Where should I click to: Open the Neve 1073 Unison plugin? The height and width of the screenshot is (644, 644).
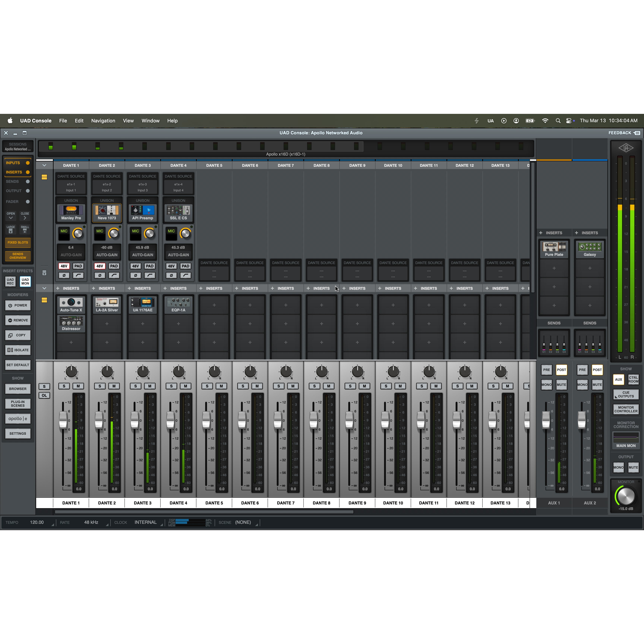pyautogui.click(x=107, y=213)
